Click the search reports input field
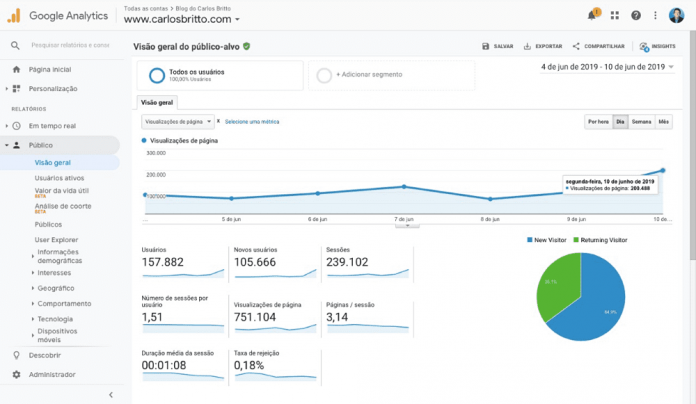The image size is (696, 404). [70, 45]
